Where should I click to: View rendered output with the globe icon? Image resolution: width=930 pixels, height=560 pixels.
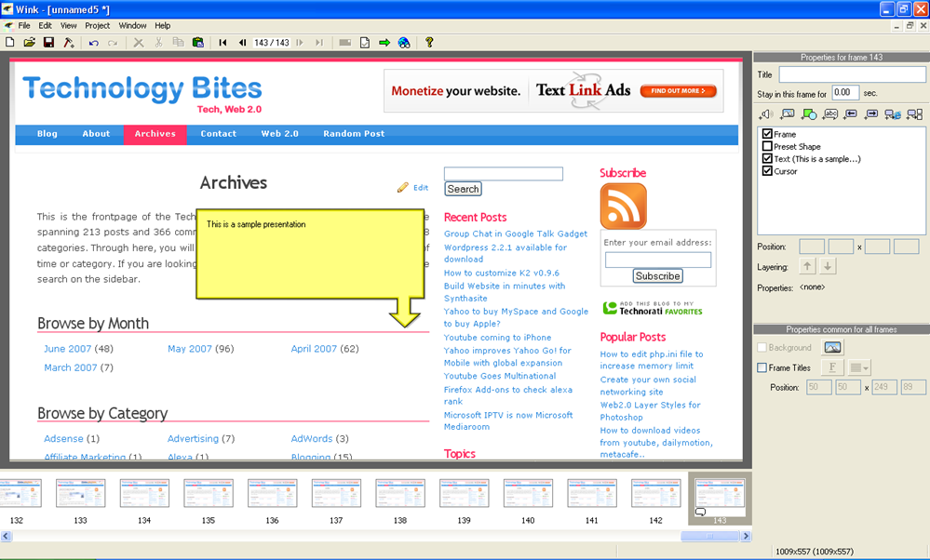404,43
